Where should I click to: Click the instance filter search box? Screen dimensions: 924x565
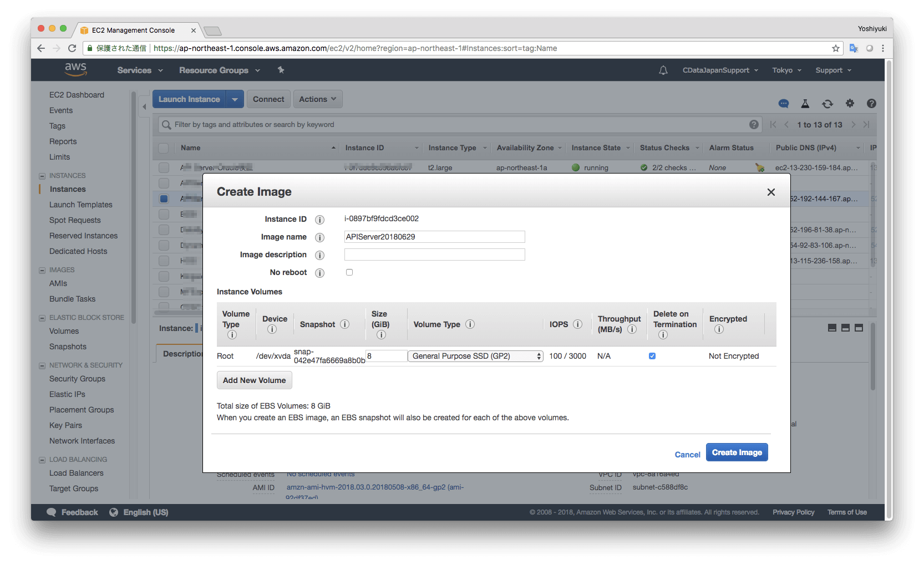pyautogui.click(x=459, y=125)
